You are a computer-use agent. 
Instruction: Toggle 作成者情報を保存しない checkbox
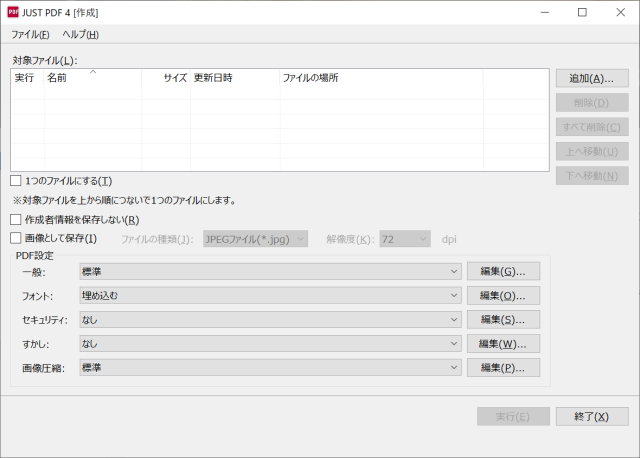click(x=16, y=220)
